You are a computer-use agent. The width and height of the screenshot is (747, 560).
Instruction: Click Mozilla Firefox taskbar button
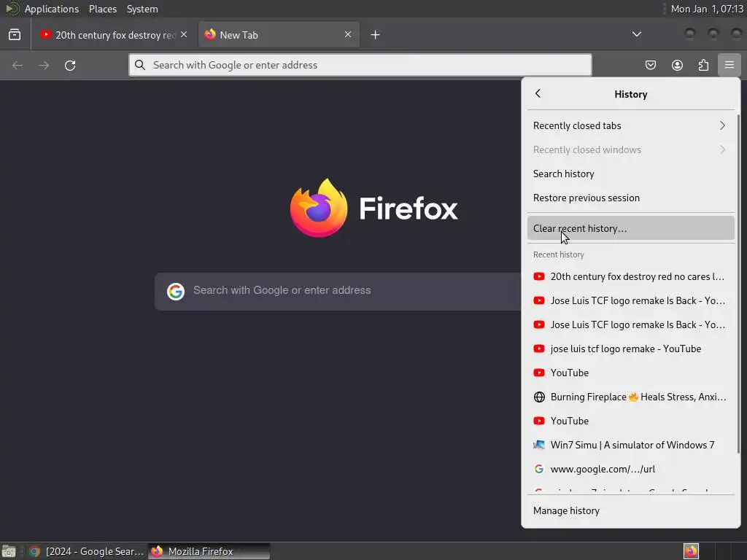(209, 551)
